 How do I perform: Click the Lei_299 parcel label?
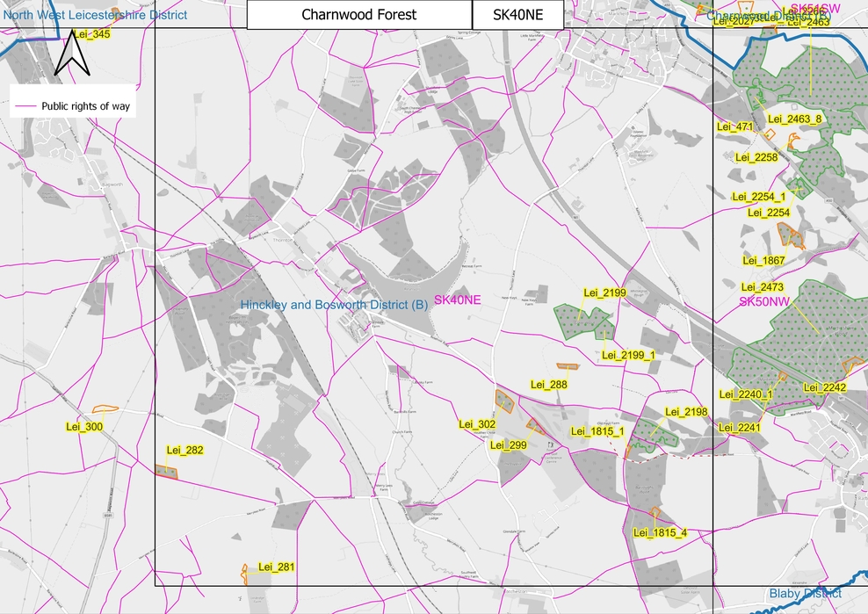[x=507, y=444]
